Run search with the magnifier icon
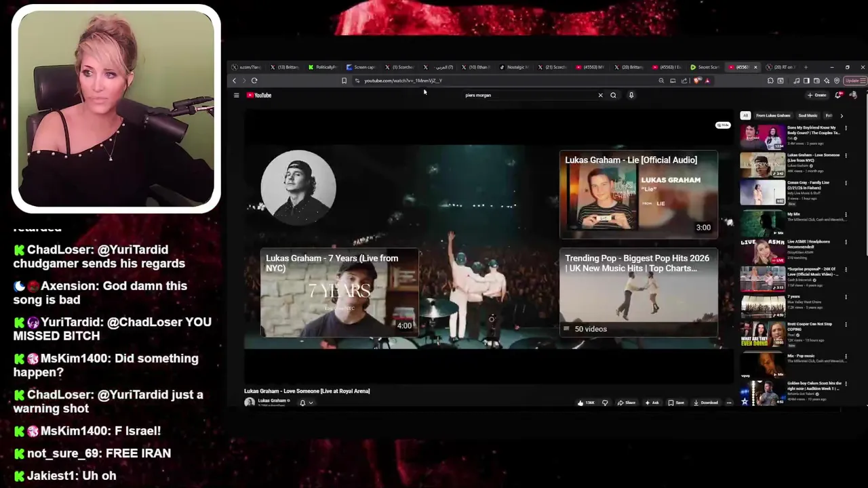Image resolution: width=868 pixels, height=488 pixels. (613, 96)
